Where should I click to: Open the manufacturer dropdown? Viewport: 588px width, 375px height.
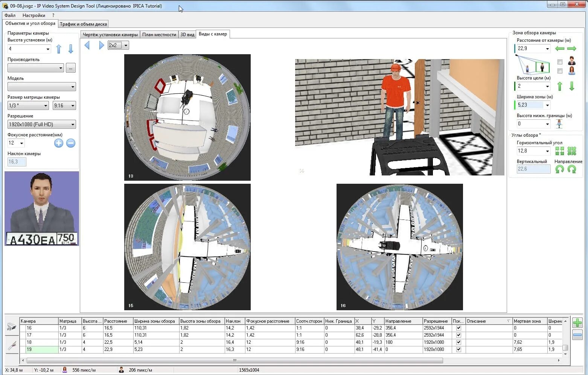coord(61,68)
